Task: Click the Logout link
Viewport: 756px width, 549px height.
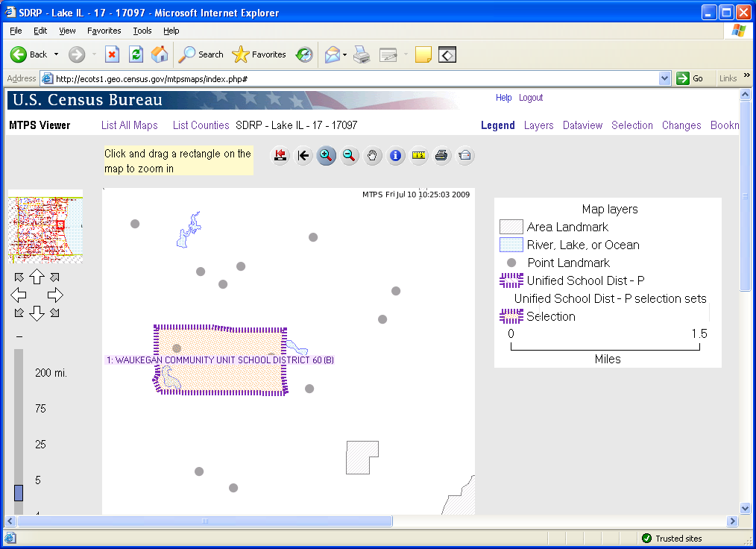Action: pos(531,98)
